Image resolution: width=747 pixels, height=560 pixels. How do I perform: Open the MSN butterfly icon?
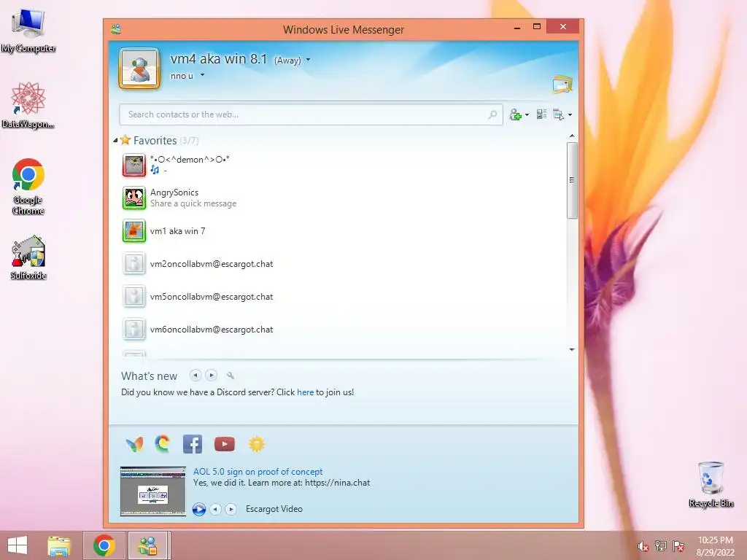point(134,444)
